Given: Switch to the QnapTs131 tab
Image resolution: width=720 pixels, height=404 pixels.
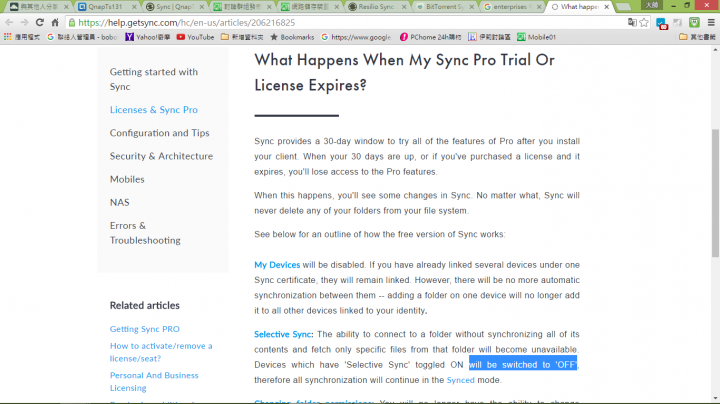Looking at the screenshot, I should [107, 7].
